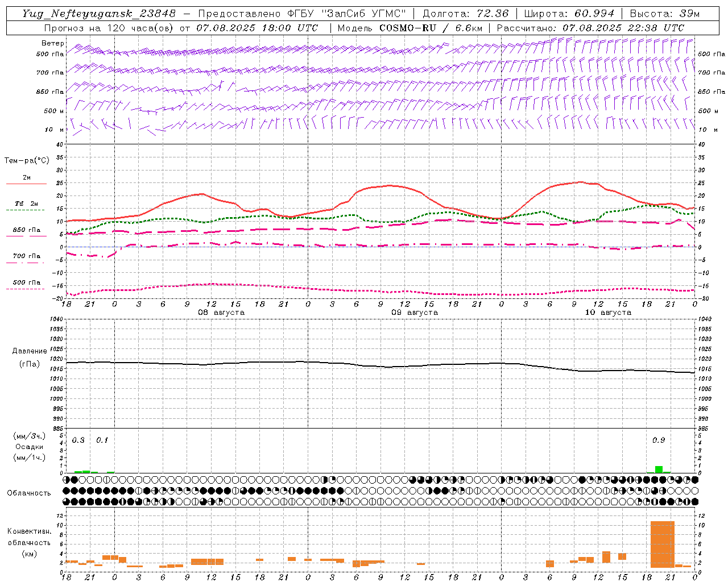Click the Рассчитано: 07.08.2025 22:38 UTC text
The image size is (728, 582).
click(x=590, y=28)
